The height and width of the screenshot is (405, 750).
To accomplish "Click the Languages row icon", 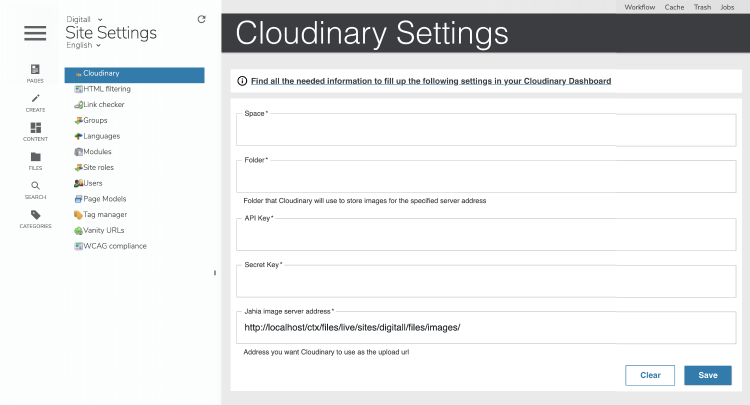I will (x=78, y=136).
